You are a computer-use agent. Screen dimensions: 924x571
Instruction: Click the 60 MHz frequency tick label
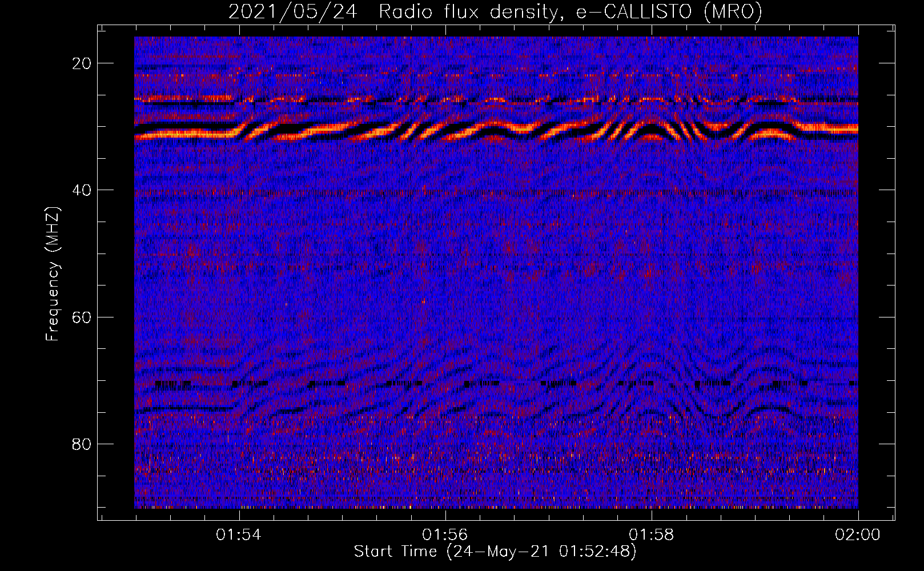(x=82, y=317)
